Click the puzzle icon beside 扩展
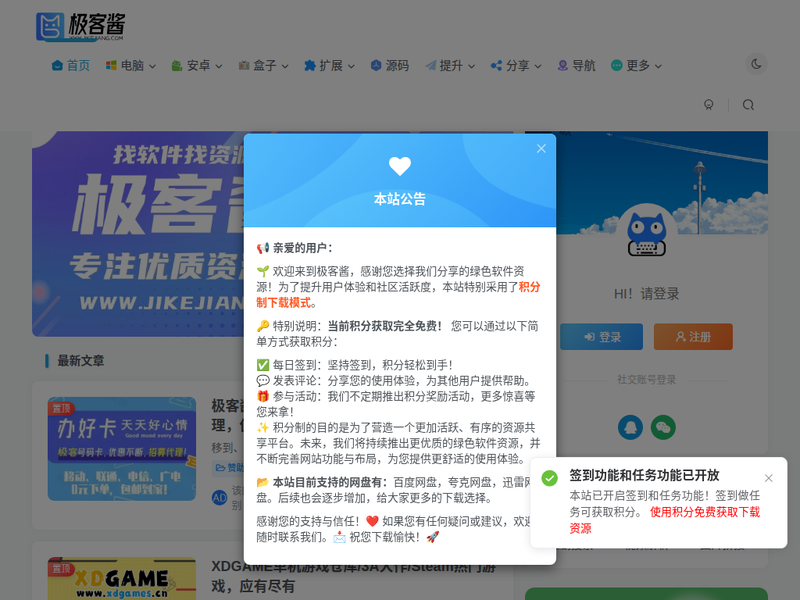This screenshot has height=600, width=800. point(310,65)
